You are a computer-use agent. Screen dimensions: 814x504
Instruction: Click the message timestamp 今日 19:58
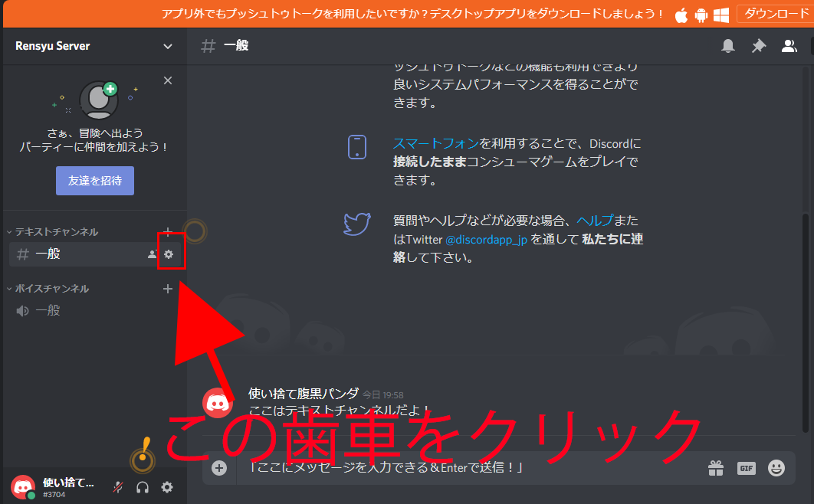click(x=382, y=395)
